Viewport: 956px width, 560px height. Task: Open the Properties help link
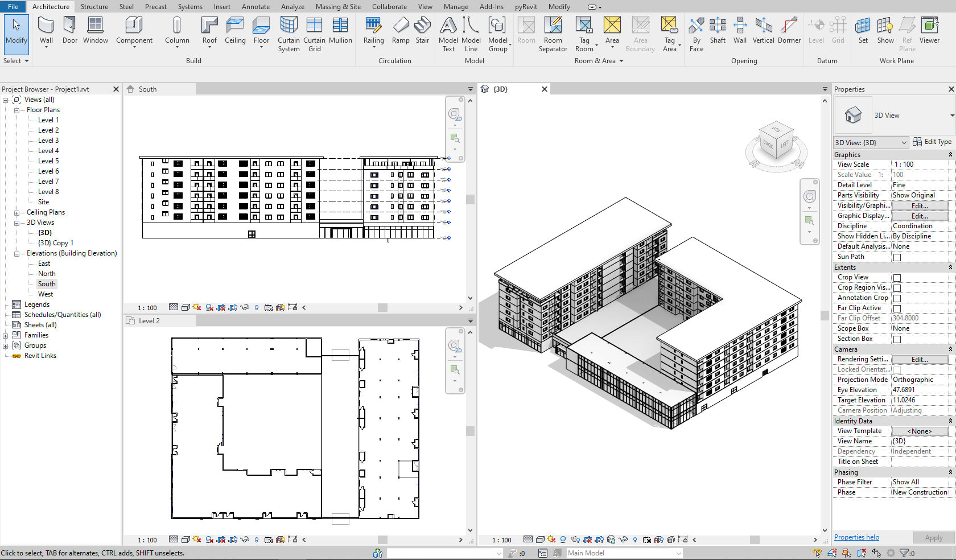pyautogui.click(x=856, y=537)
